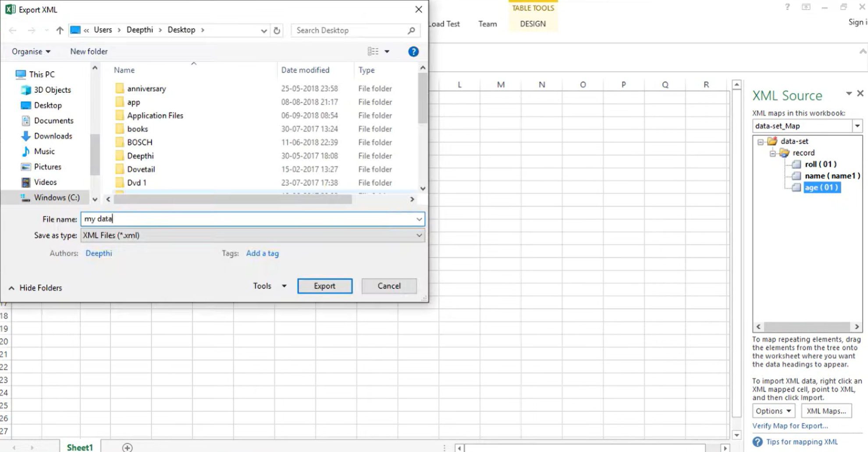
Task: Expand the File name history dropdown
Action: (419, 219)
